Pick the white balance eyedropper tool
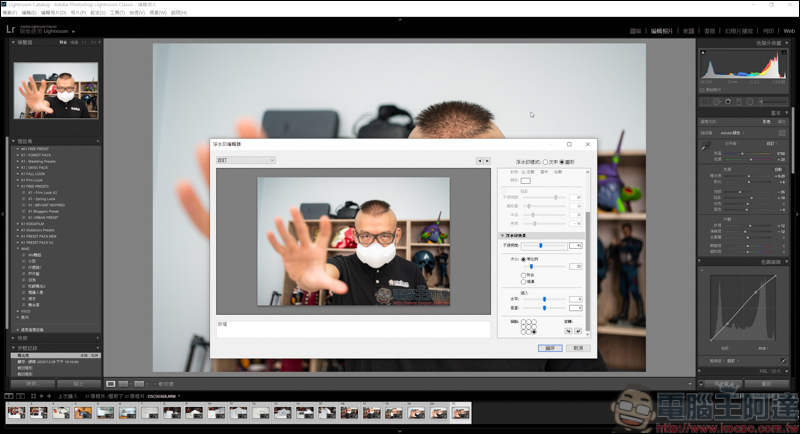800x434 pixels. pos(706,146)
